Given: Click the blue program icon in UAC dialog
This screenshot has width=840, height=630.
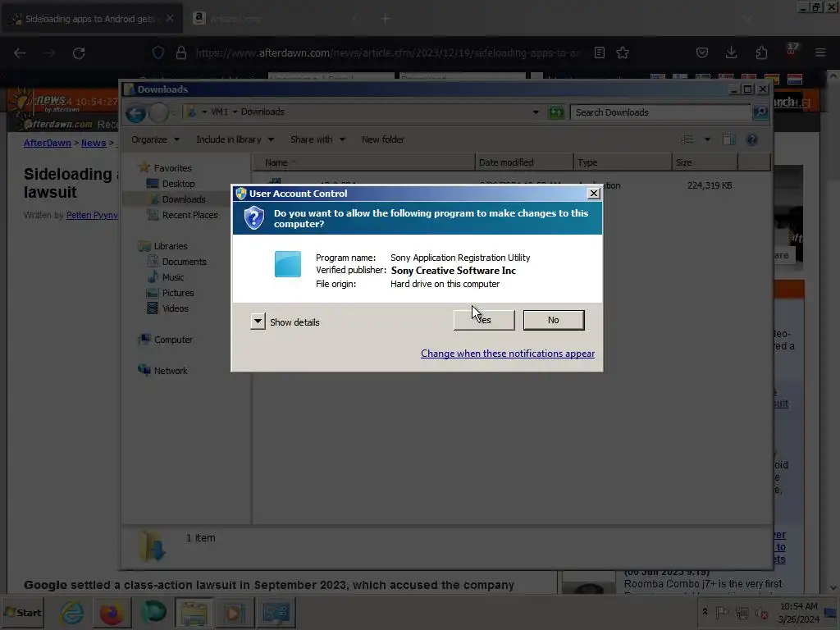Looking at the screenshot, I should pyautogui.click(x=288, y=264).
